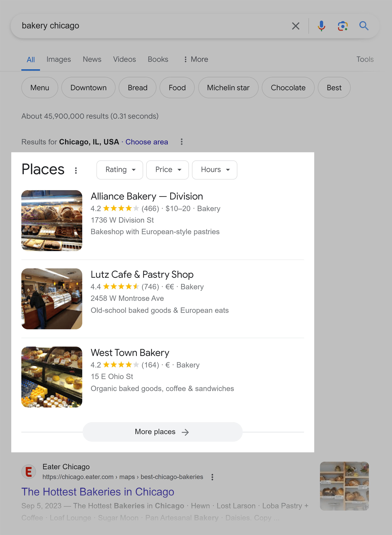The width and height of the screenshot is (392, 535).
Task: Select the Chocolate filter chip
Action: 288,87
